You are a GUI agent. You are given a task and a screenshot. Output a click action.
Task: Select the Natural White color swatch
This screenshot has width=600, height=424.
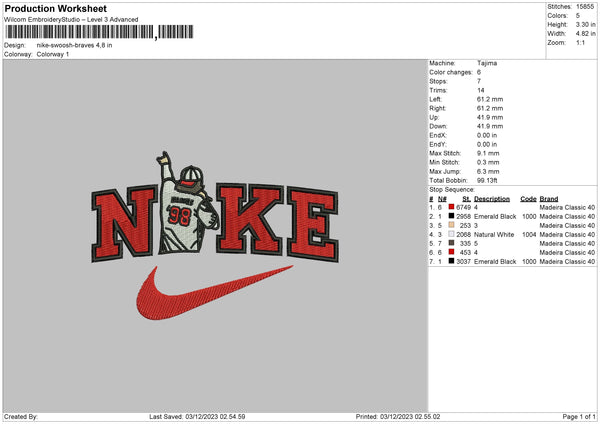[x=452, y=234]
